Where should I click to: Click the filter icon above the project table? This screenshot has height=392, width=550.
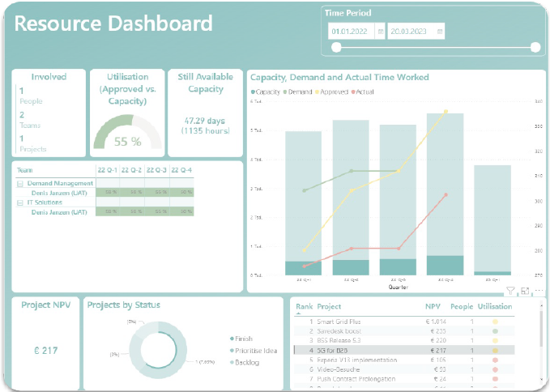click(511, 291)
